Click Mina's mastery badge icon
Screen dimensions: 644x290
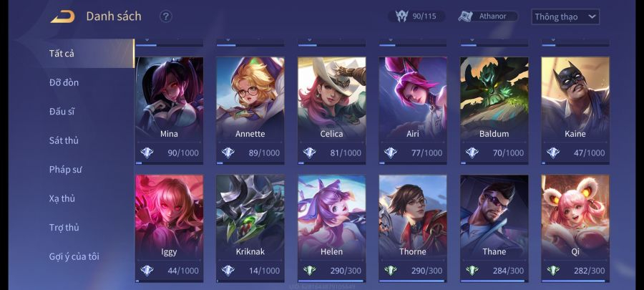pos(147,153)
